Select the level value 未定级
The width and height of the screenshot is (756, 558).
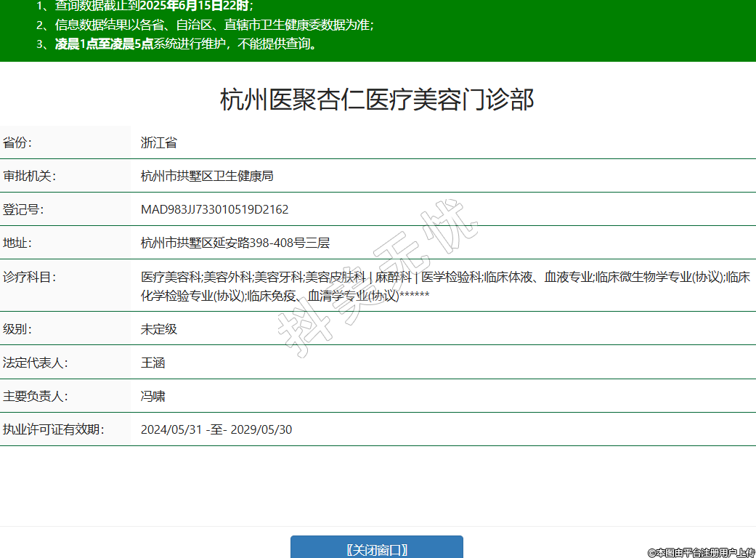coord(159,329)
